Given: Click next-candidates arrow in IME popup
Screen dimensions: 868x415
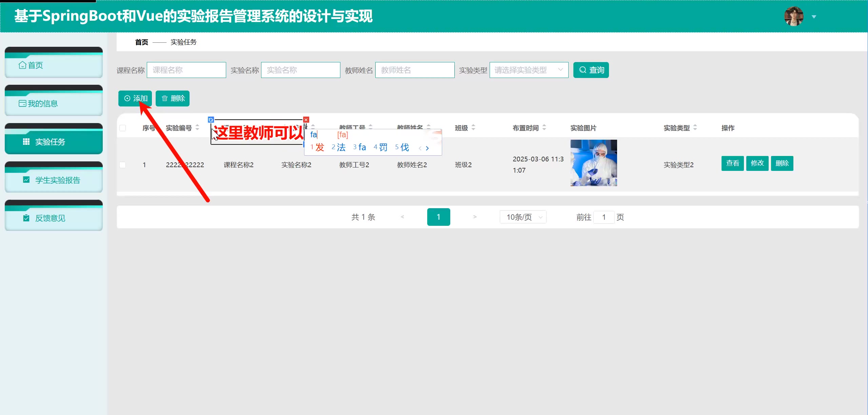Looking at the screenshot, I should click(427, 148).
